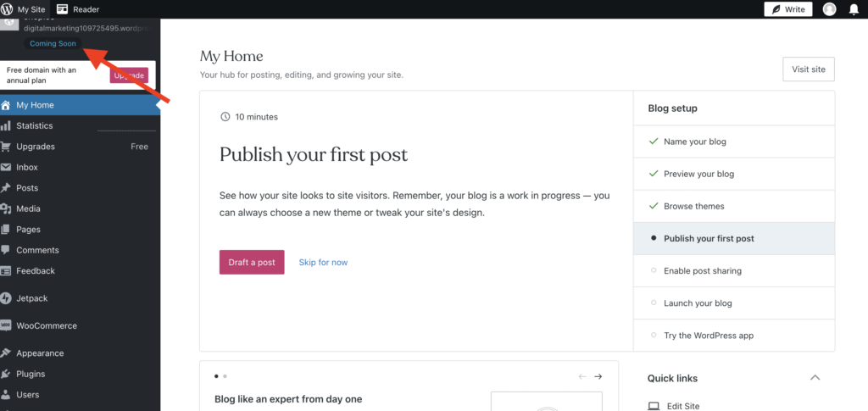Click the Jetpack lightning icon

[7, 298]
